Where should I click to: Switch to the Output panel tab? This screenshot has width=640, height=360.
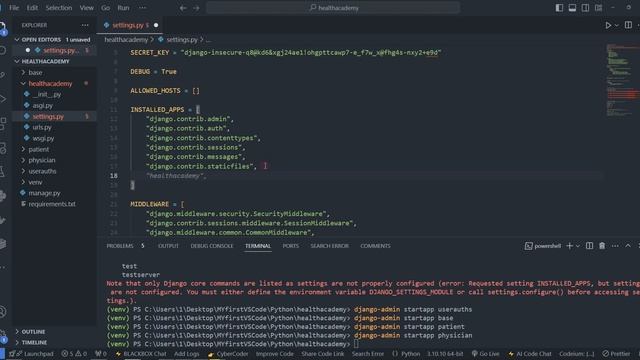click(x=168, y=246)
